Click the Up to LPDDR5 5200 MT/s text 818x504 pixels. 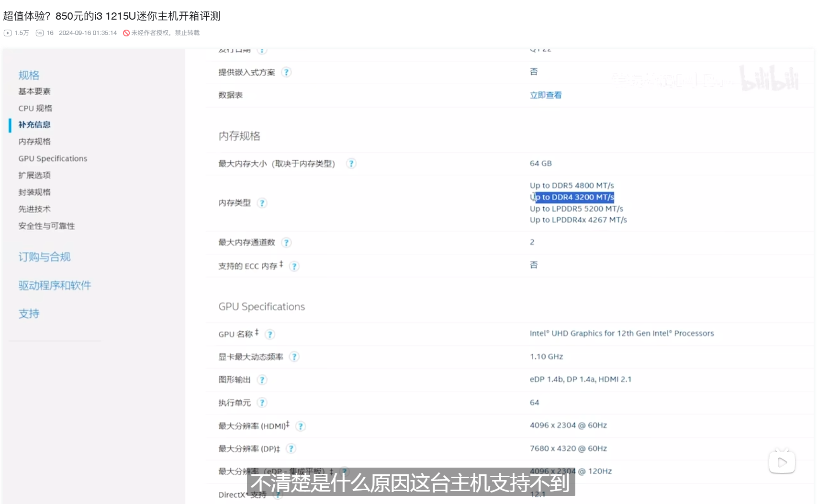pos(576,209)
